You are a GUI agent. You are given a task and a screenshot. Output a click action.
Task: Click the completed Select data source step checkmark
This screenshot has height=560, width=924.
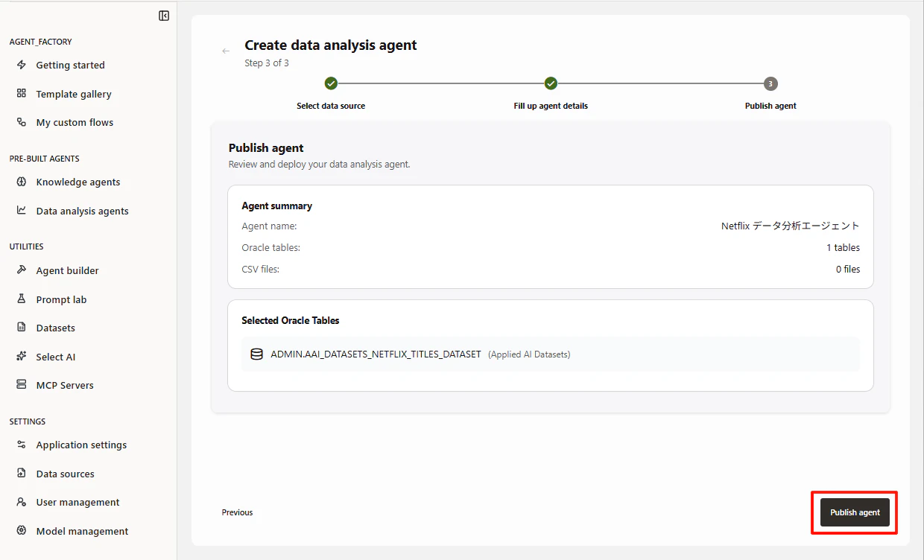[x=331, y=83]
